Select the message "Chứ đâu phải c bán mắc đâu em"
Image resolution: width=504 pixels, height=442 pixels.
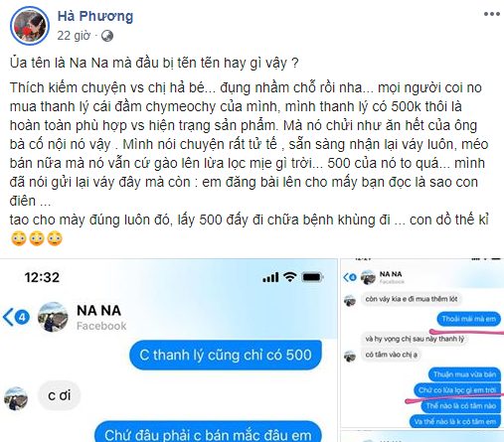point(208,433)
